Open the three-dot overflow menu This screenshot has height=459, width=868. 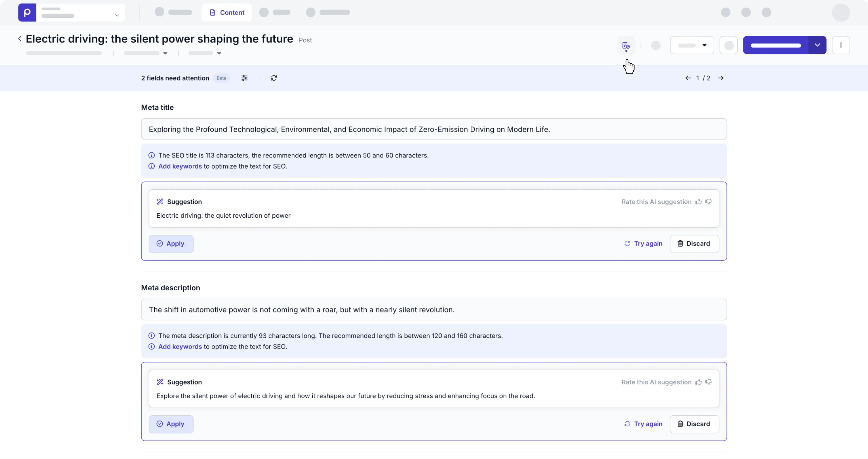pos(841,45)
